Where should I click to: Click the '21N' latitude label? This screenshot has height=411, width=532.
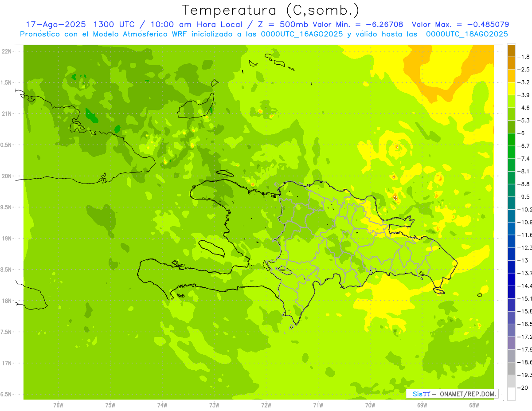pyautogui.click(x=7, y=114)
